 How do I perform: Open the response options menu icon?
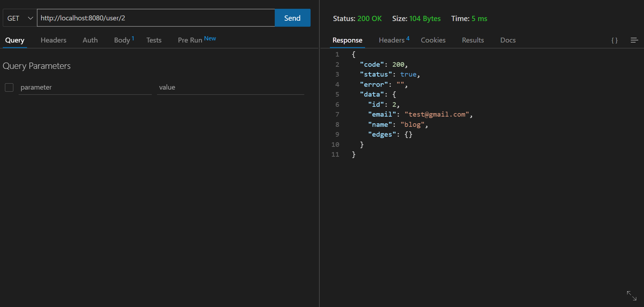click(x=634, y=40)
